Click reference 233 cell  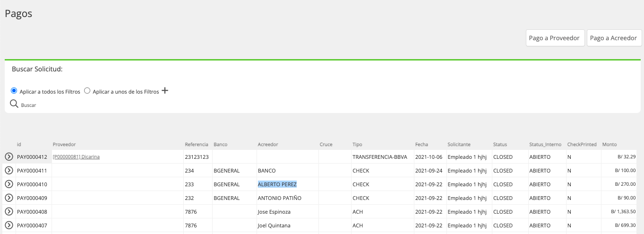pos(189,184)
